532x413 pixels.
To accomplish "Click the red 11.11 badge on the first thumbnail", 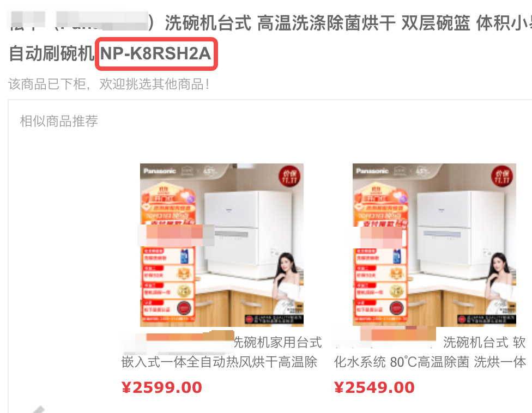I will point(290,177).
